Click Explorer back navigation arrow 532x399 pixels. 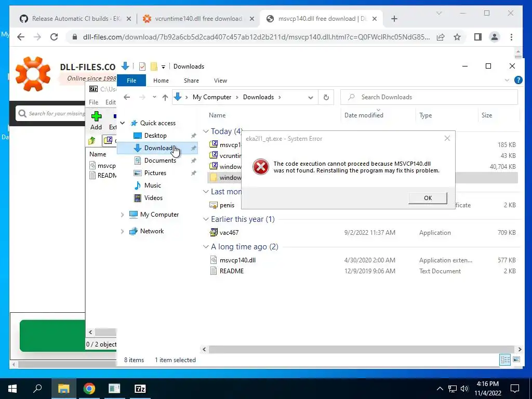(127, 97)
